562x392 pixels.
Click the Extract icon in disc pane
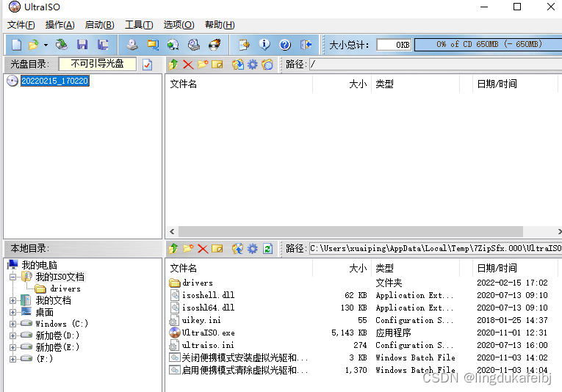coord(237,65)
